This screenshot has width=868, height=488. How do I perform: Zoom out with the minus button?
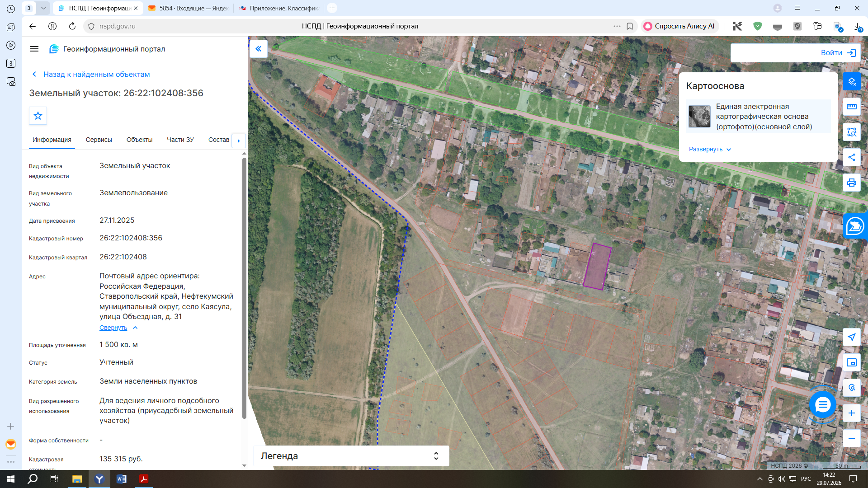852,438
